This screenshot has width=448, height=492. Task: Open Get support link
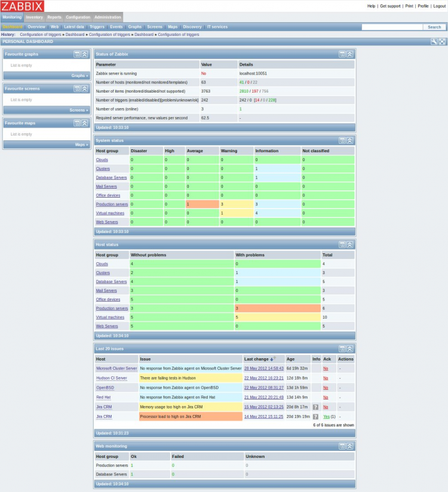pos(390,6)
